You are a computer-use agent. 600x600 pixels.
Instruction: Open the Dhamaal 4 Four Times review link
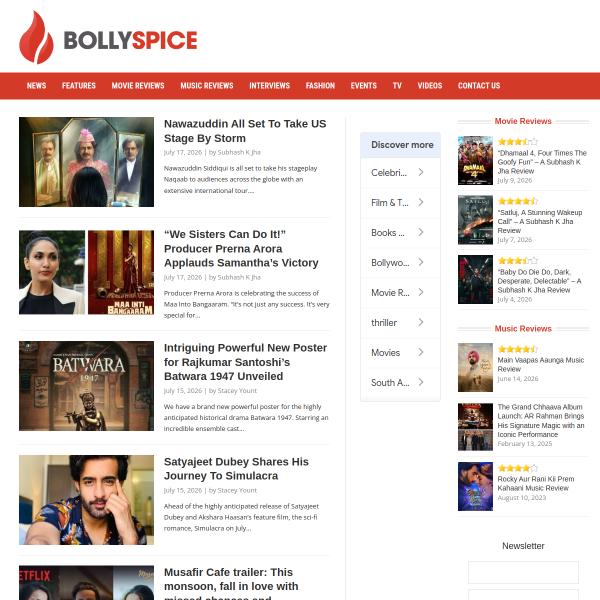[x=542, y=162]
